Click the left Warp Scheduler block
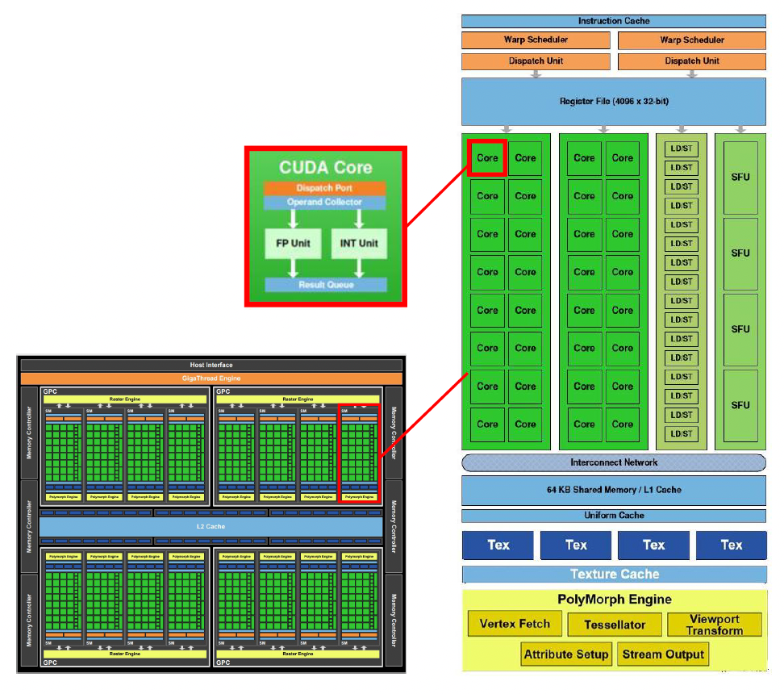This screenshot has width=784, height=694. [536, 40]
